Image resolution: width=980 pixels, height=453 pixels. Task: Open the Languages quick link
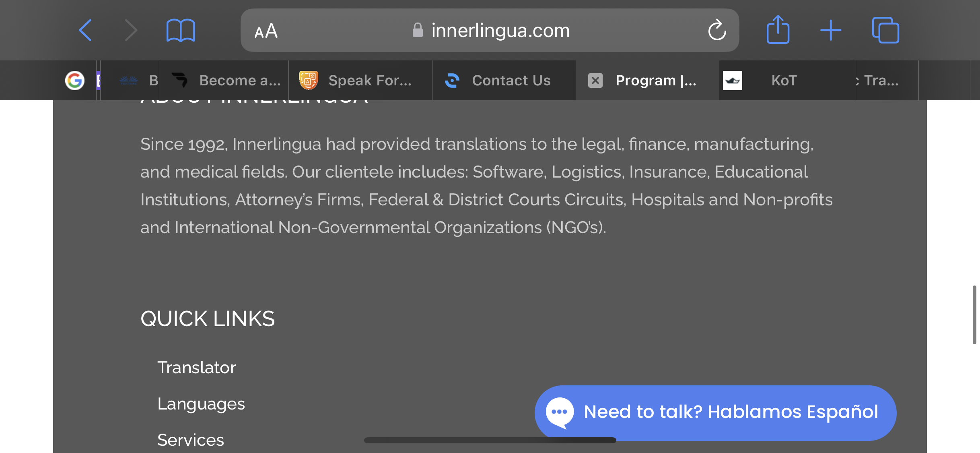201,404
